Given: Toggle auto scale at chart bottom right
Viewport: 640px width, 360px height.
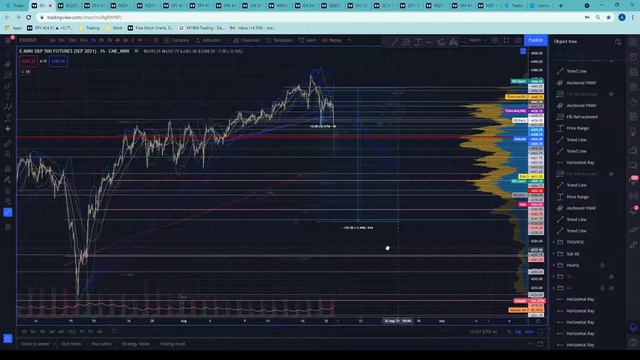Looking at the screenshot, I should tap(529, 332).
